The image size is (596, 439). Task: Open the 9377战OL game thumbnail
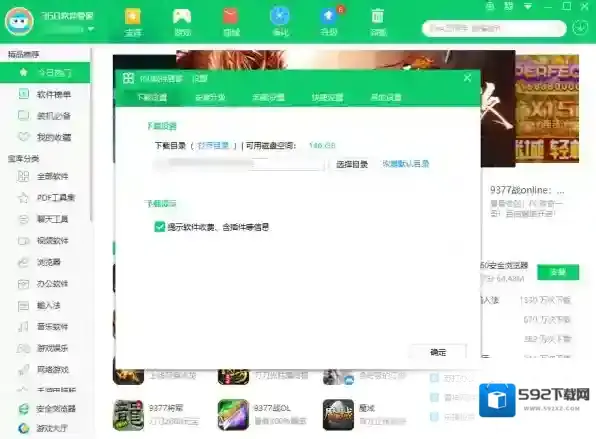[233, 415]
